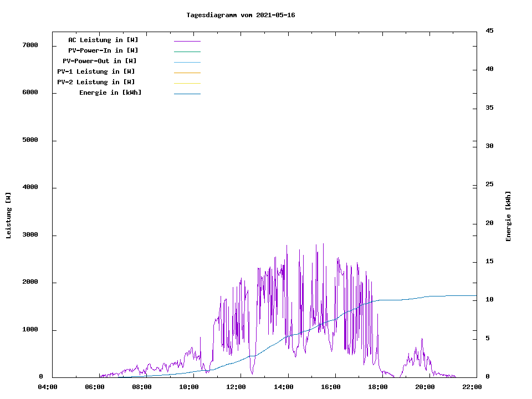Click the PV-Power-In in [W] legend entry
This screenshot has width=532, height=399.
click(107, 50)
